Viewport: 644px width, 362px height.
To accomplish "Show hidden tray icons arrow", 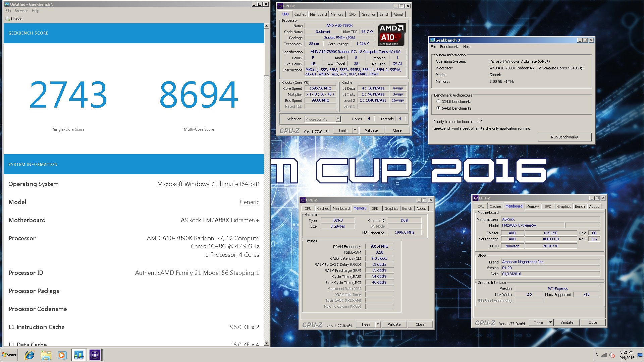I will click(x=597, y=355).
